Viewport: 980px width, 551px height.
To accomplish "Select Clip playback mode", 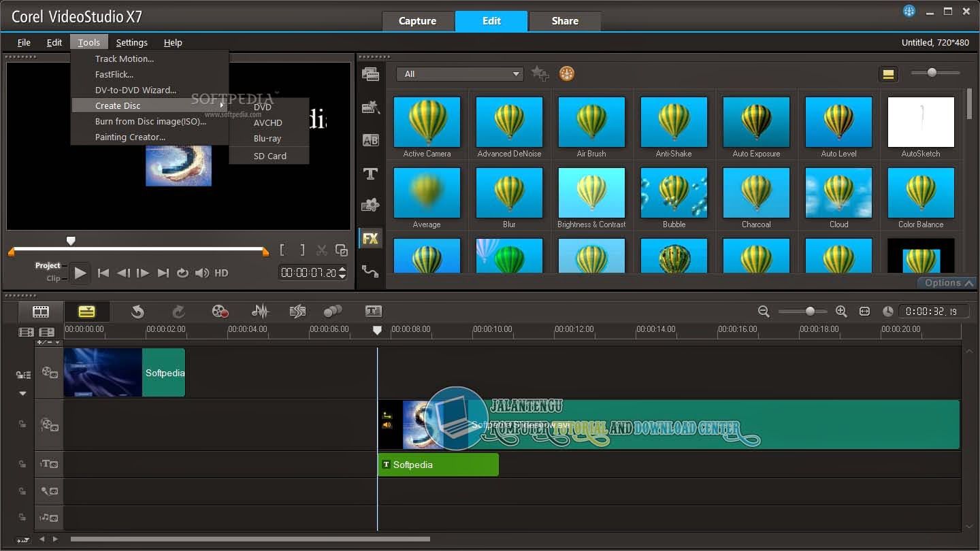I will coord(53,278).
